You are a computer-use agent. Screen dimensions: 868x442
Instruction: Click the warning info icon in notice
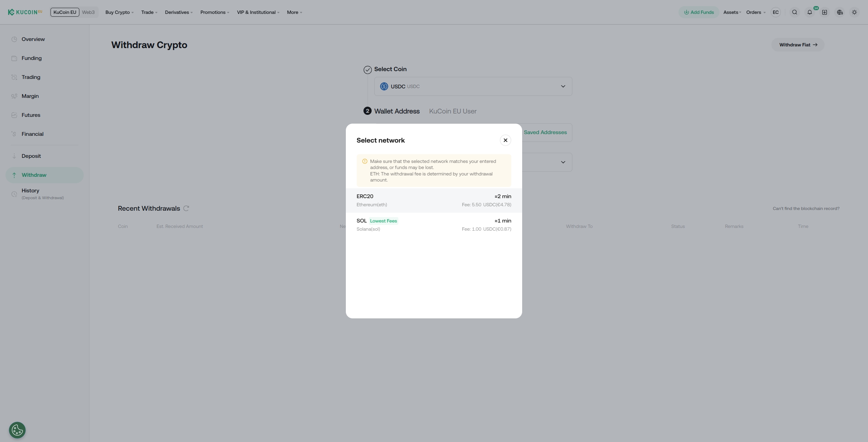[x=365, y=161]
